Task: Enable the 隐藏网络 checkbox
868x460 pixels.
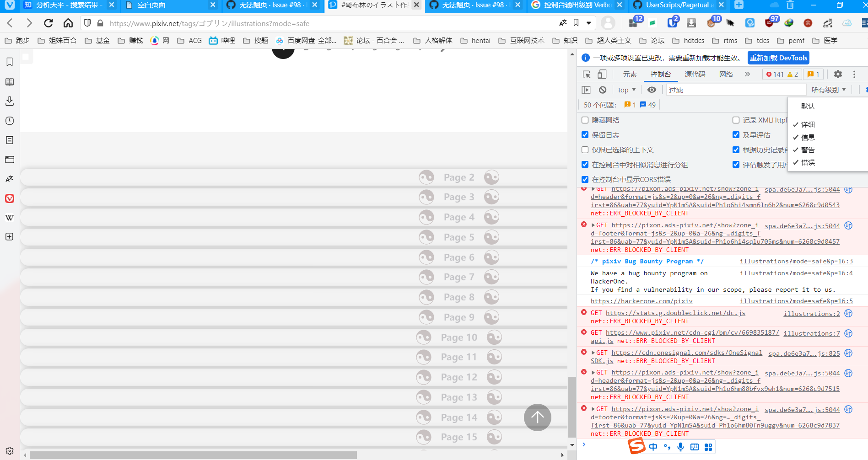Action: pos(585,120)
